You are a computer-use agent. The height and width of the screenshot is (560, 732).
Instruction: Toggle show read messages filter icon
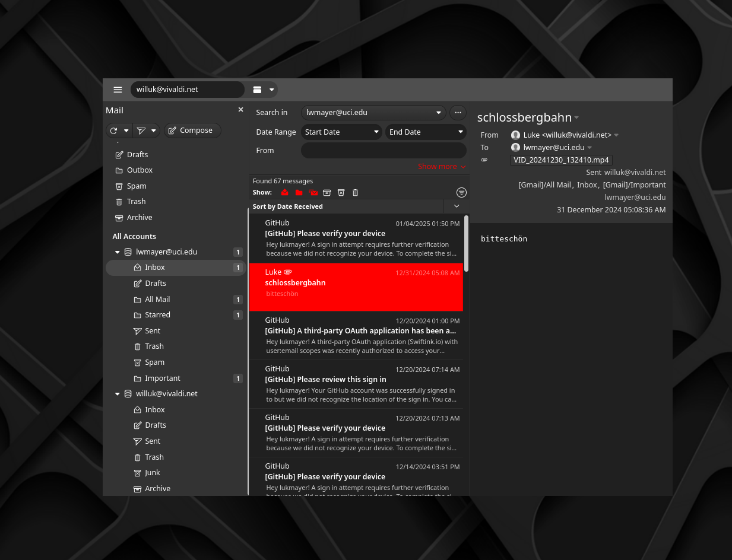285,192
